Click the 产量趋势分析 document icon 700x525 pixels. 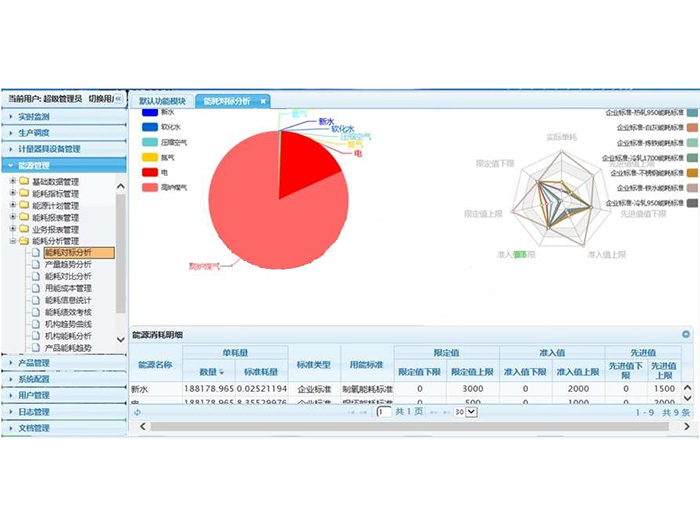36,264
